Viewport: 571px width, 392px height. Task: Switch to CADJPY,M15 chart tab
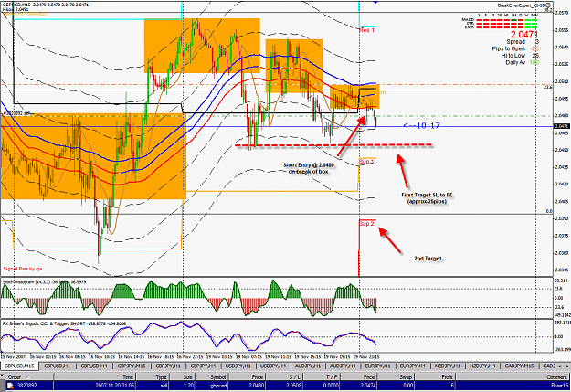click(519, 366)
